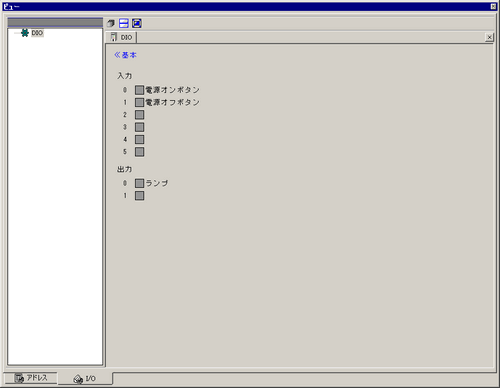Collapse details via the «基本 link
The image size is (500, 388).
(125, 55)
